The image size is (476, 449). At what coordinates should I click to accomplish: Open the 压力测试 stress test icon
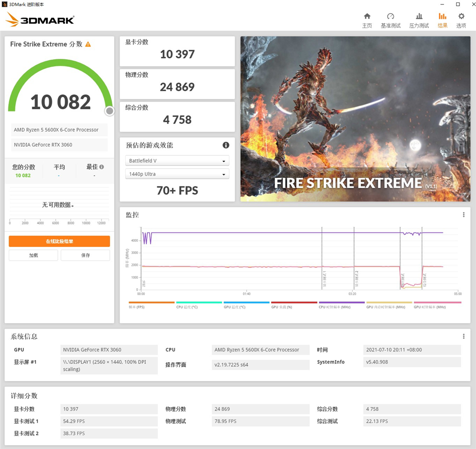[x=419, y=17]
